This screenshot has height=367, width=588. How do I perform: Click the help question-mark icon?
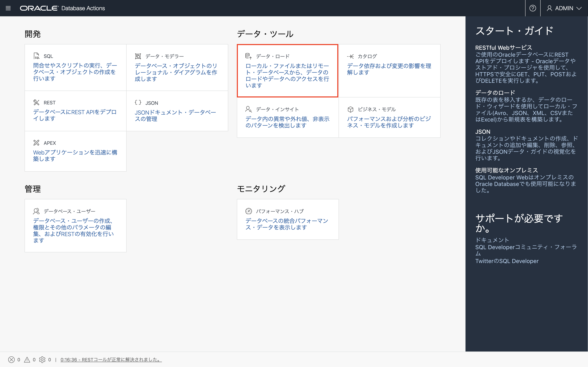pyautogui.click(x=533, y=8)
